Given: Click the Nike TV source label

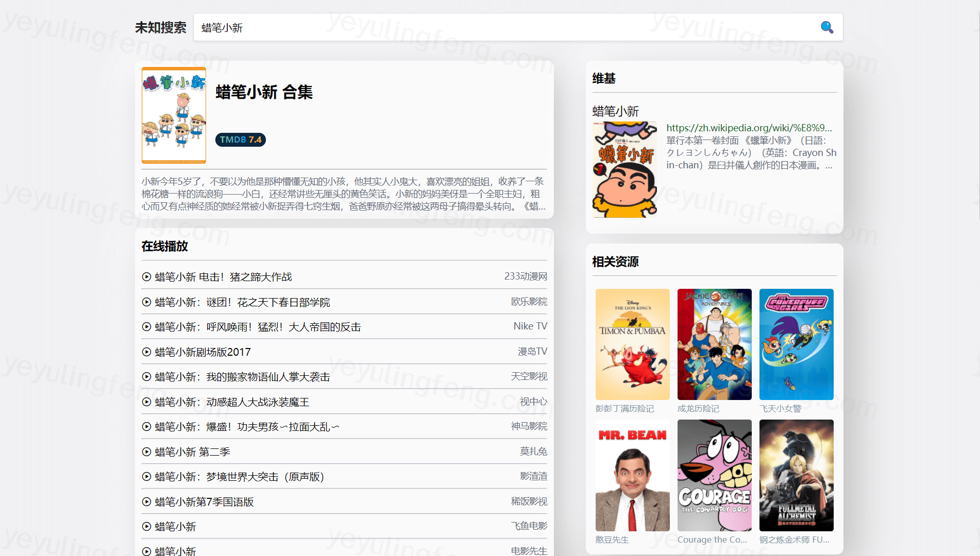Looking at the screenshot, I should tap(530, 326).
